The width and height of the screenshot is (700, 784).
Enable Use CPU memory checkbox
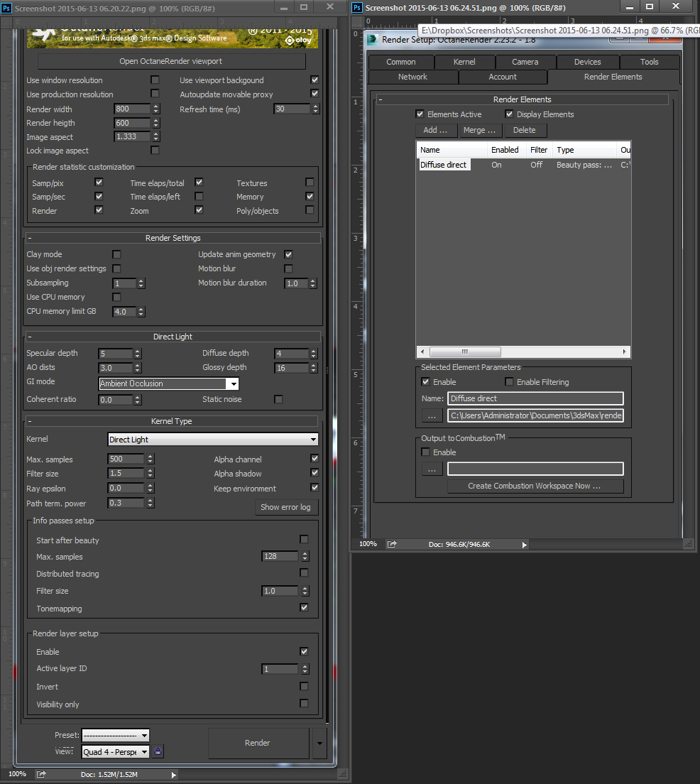tap(116, 297)
